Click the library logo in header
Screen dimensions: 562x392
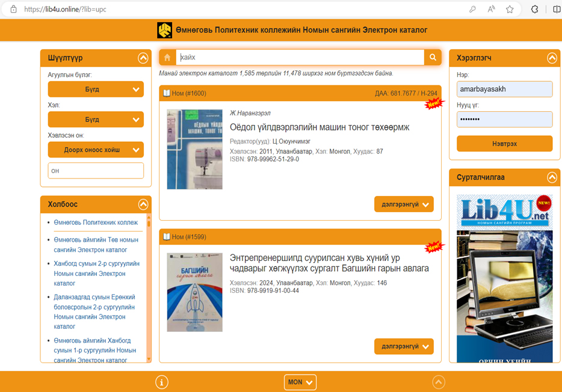click(164, 30)
